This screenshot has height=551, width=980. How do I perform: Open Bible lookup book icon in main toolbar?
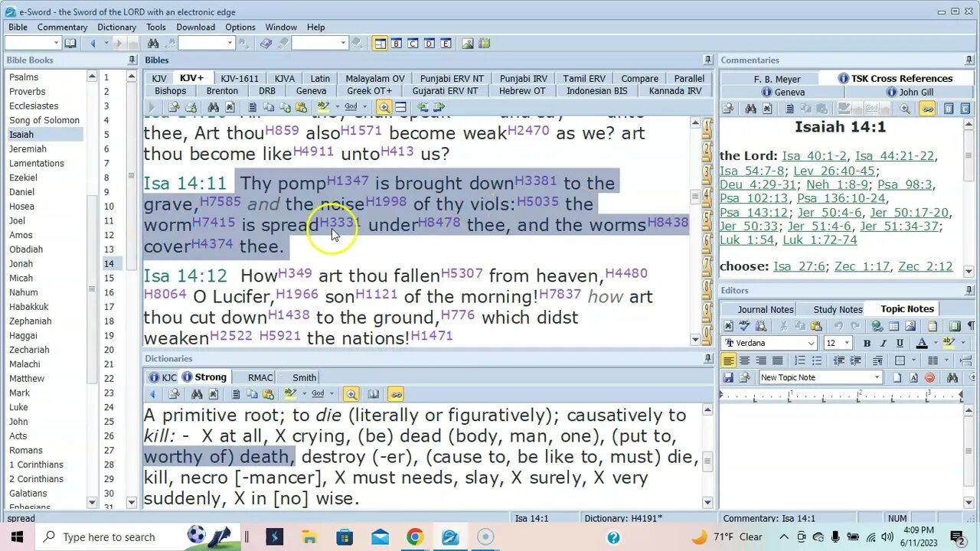70,44
